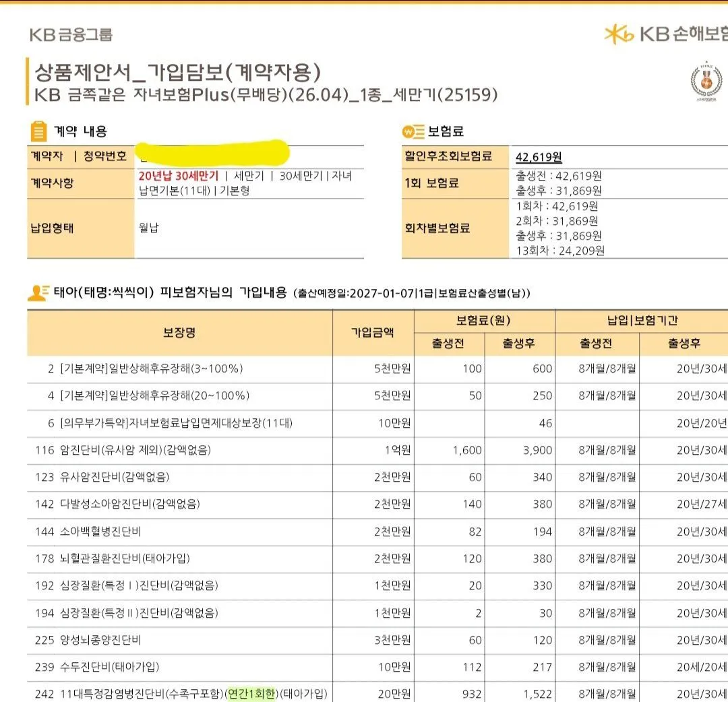Click the KB 손해보험 star logo icon
The image size is (728, 702).
click(x=619, y=34)
